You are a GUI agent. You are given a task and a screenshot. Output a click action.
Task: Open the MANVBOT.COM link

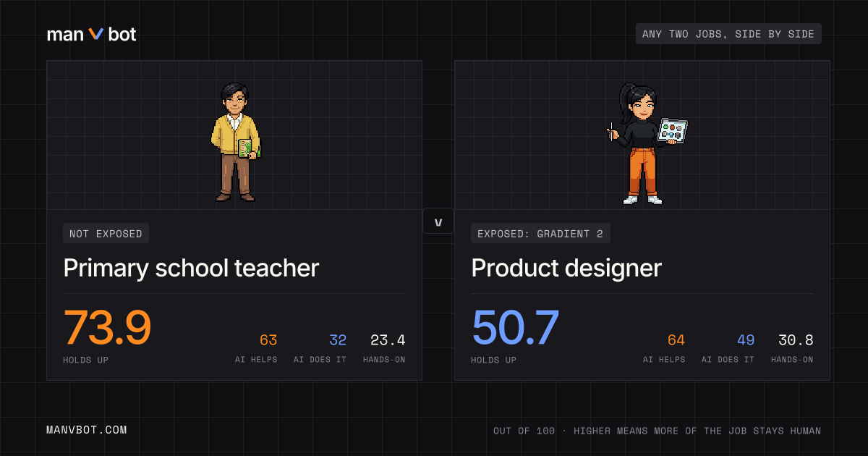pyautogui.click(x=87, y=430)
